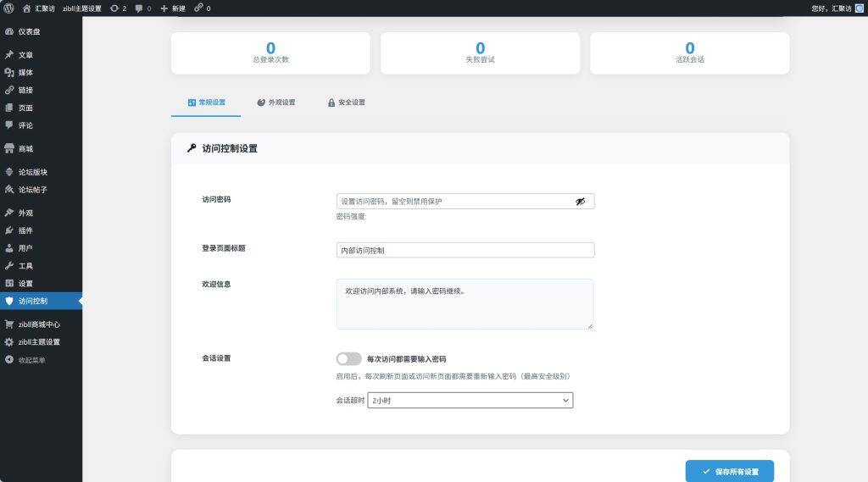Open 页面 pages menu
The height and width of the screenshot is (482, 868).
[x=41, y=108]
